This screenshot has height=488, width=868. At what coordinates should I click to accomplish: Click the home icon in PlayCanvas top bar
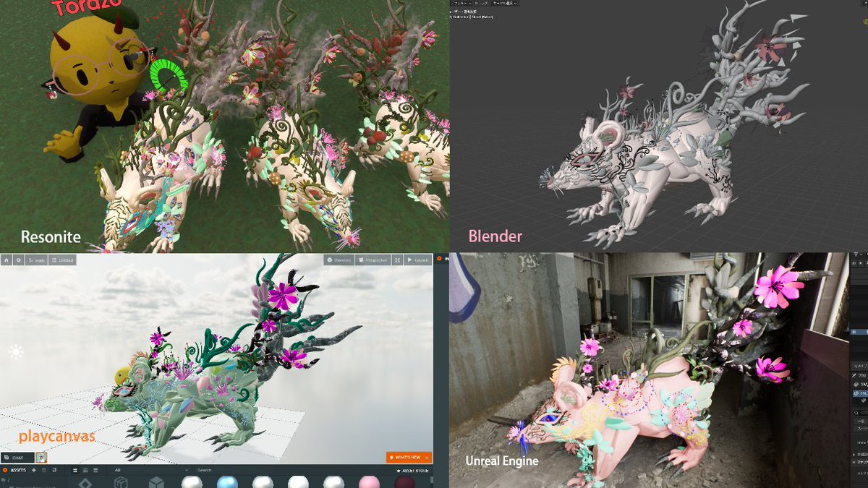point(7,260)
